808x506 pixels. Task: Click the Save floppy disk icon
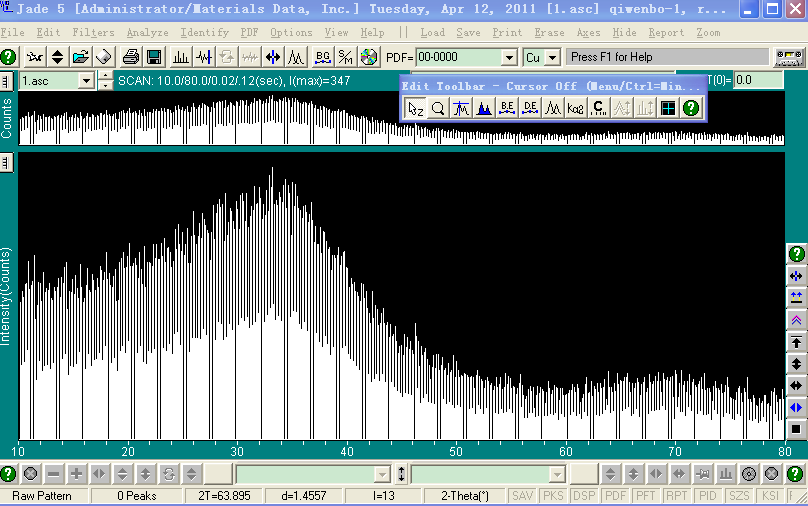coord(155,57)
